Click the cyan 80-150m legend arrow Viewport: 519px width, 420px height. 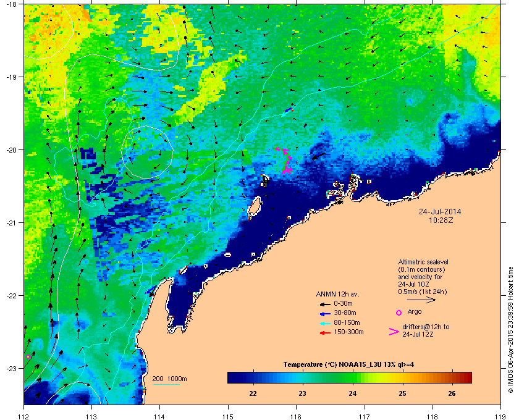[325, 323]
